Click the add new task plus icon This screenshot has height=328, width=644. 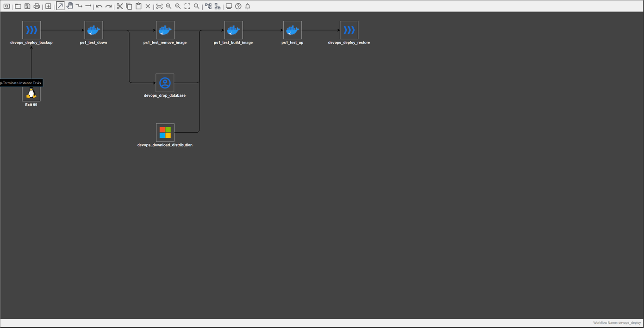[x=48, y=6]
